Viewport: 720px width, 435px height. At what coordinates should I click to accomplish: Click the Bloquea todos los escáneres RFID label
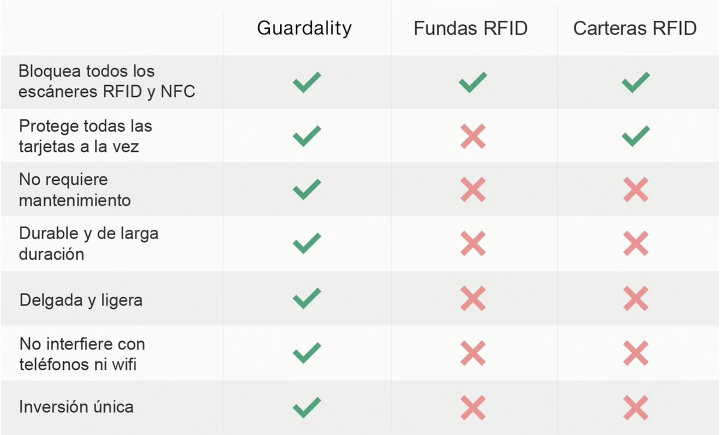[107, 81]
